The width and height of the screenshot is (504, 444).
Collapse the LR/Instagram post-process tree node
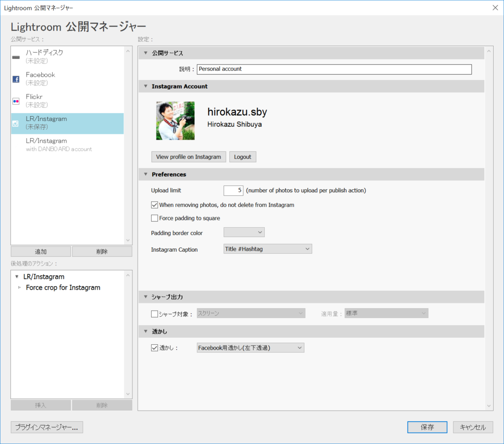tap(17, 277)
